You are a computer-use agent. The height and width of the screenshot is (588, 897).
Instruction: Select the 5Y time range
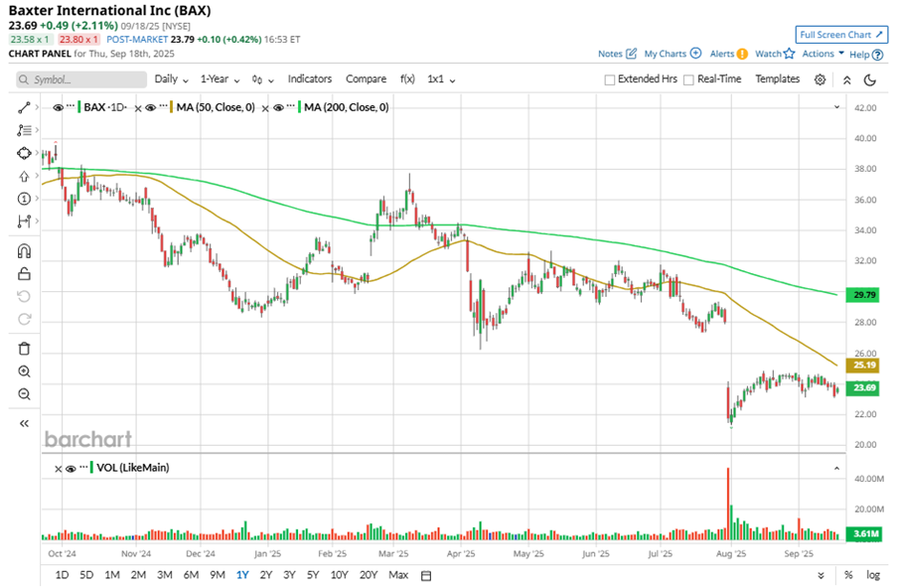pyautogui.click(x=313, y=575)
